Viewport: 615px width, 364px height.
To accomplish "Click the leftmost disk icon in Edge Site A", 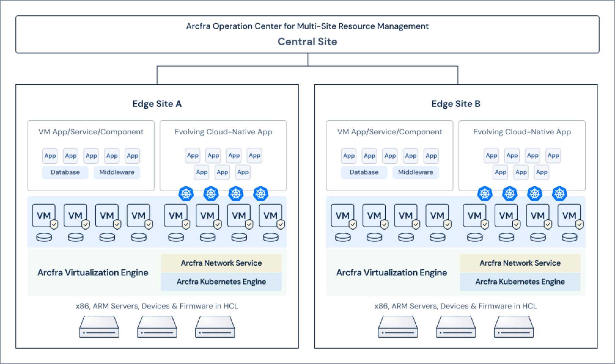I will pos(44,237).
